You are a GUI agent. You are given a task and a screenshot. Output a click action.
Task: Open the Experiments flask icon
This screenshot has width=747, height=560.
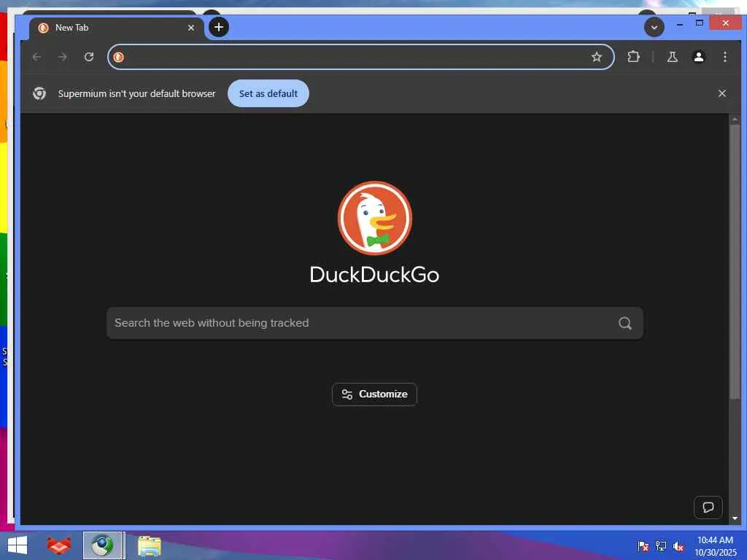tap(672, 57)
